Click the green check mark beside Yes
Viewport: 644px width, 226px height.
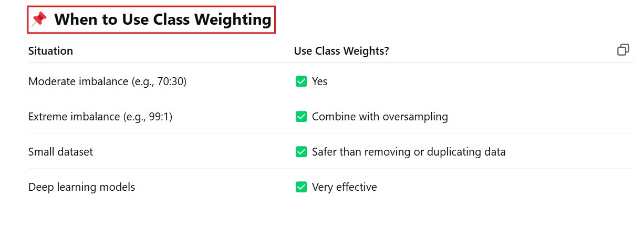(x=301, y=81)
